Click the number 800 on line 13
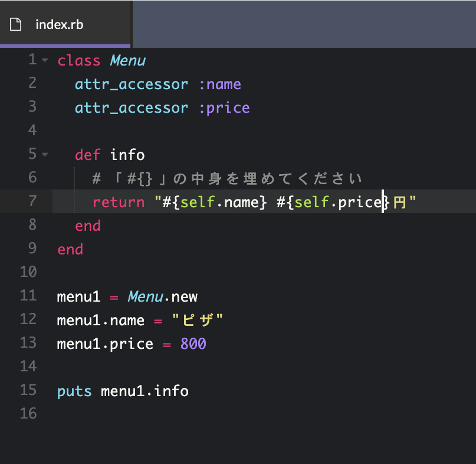The height and width of the screenshot is (464, 476). tap(193, 343)
